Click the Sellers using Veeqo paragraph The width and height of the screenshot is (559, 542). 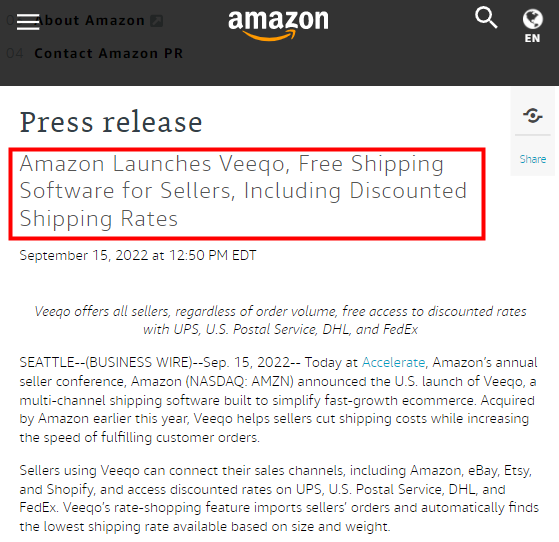[279, 498]
